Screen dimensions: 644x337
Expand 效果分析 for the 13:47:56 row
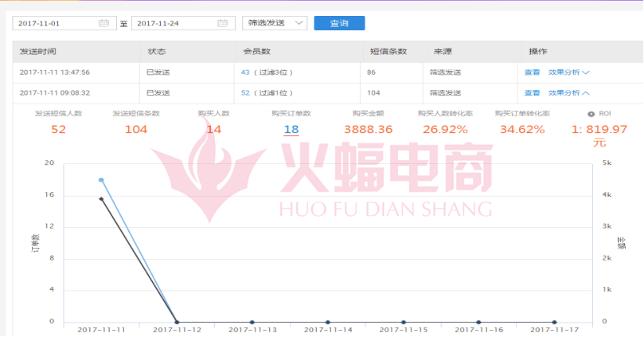coord(569,72)
